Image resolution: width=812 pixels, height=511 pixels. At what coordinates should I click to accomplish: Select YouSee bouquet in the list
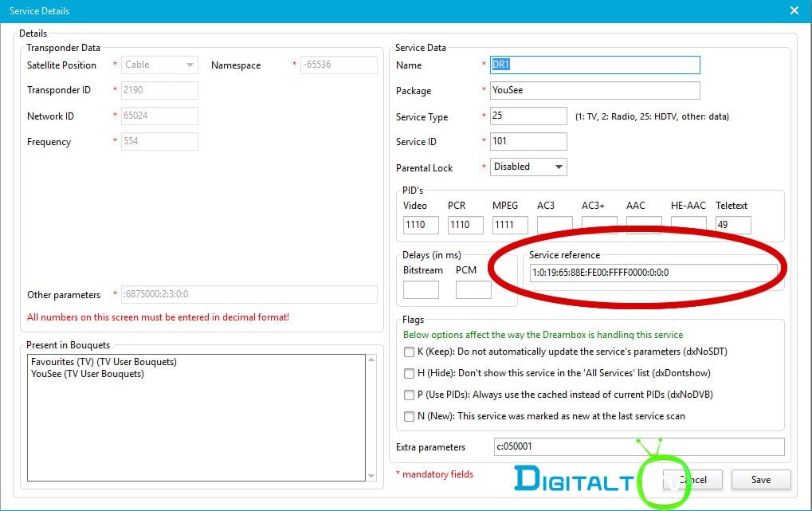88,374
